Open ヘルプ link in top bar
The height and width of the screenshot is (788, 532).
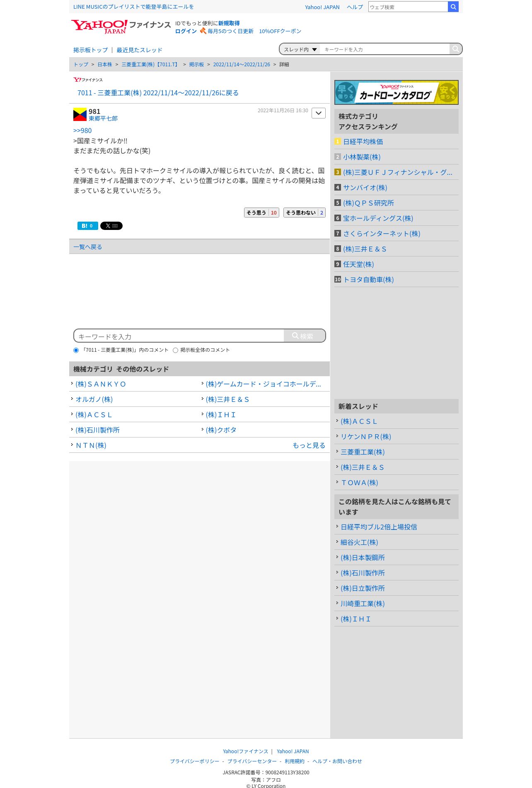pyautogui.click(x=355, y=7)
